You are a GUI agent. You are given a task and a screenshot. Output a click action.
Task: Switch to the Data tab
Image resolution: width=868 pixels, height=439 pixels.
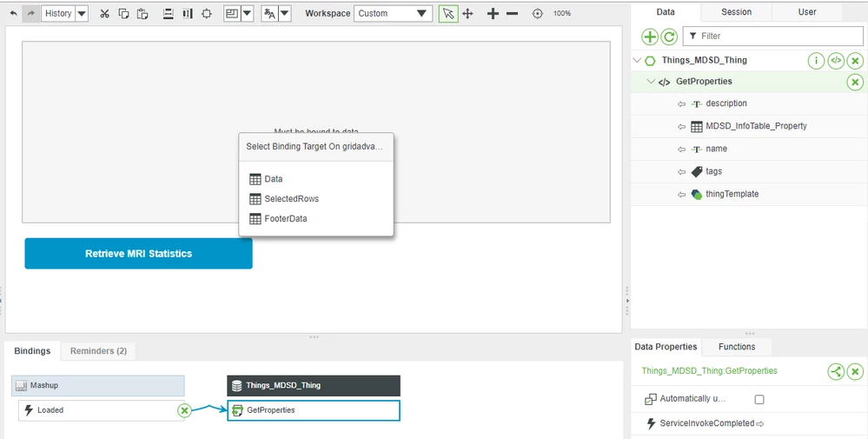pos(666,11)
